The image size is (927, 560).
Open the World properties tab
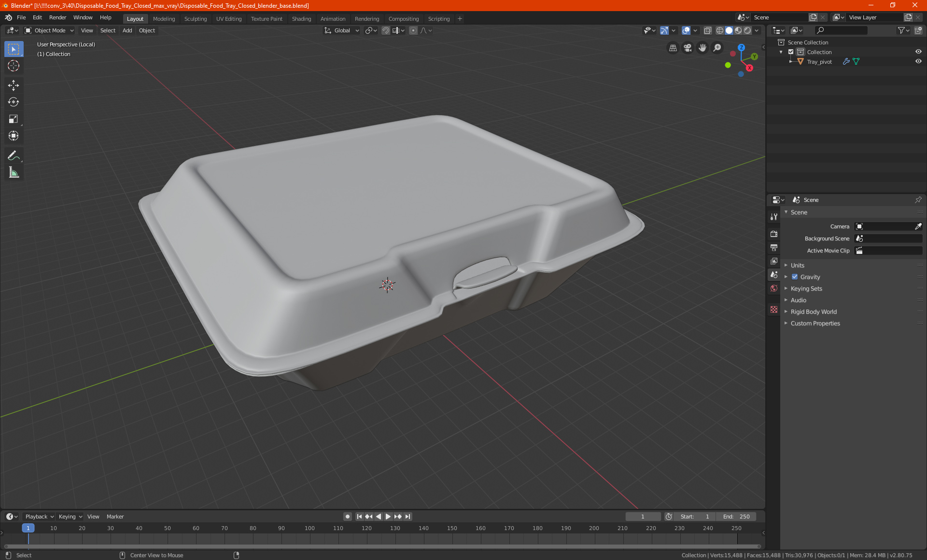point(774,288)
